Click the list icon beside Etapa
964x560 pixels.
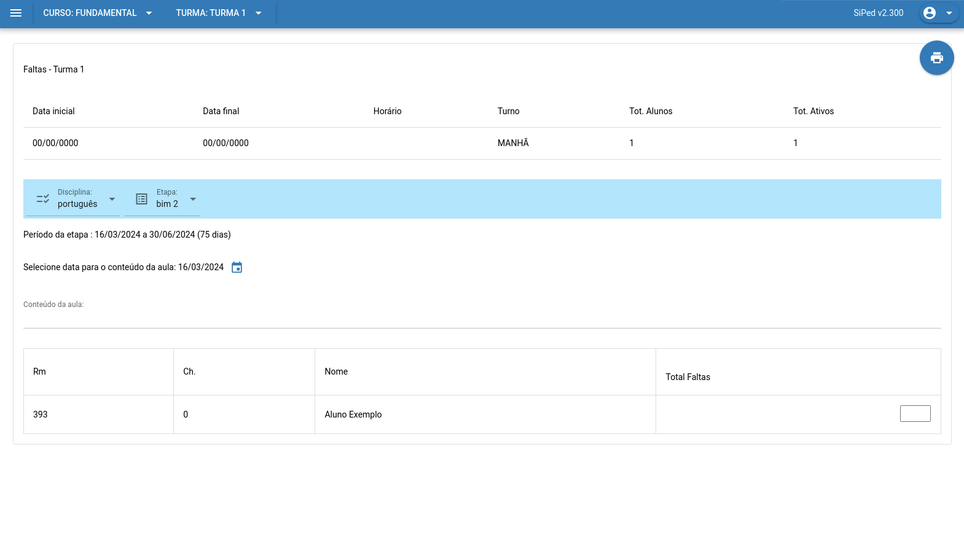click(141, 199)
